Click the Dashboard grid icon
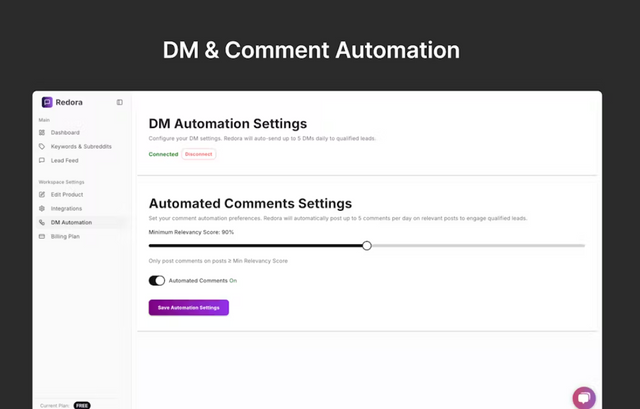 click(42, 132)
